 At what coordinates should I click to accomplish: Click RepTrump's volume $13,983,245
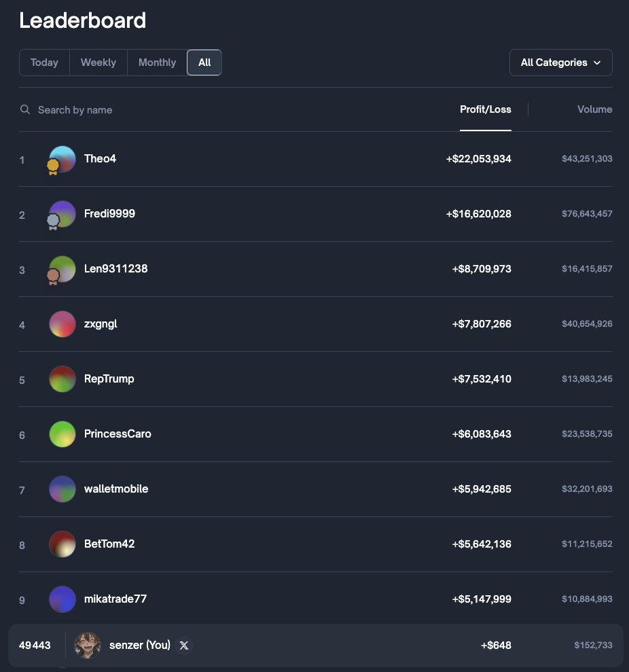(x=587, y=379)
